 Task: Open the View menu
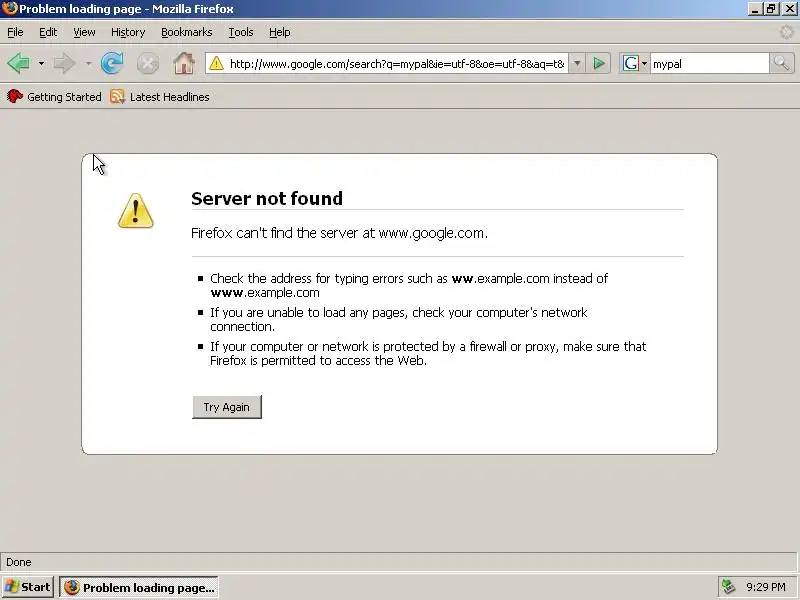click(x=84, y=32)
